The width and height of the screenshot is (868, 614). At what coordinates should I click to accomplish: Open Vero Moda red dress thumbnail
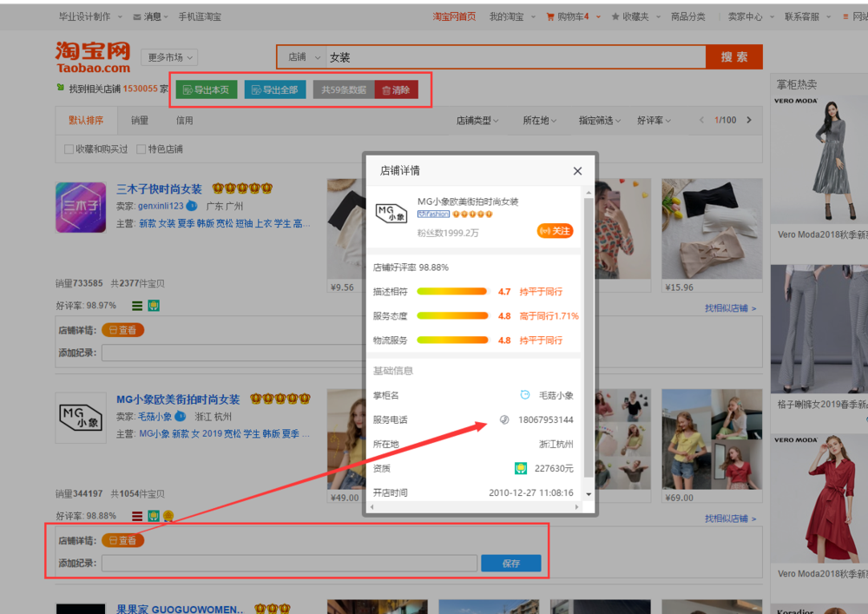tap(820, 499)
